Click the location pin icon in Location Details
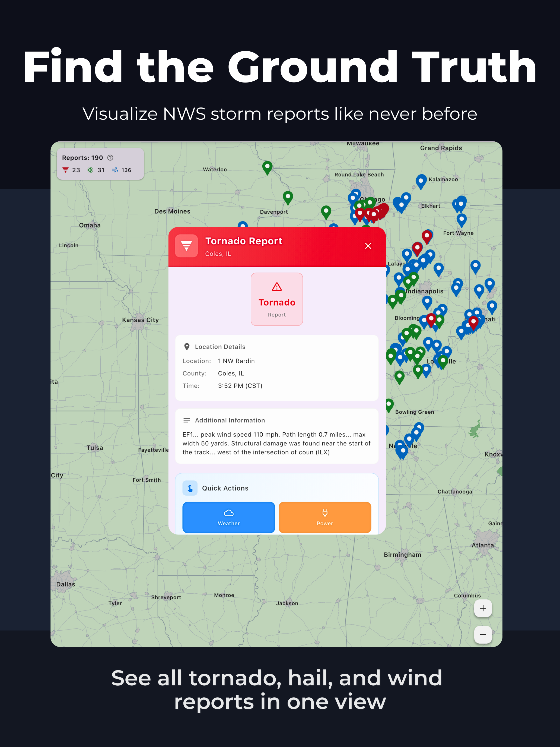Screen dimensions: 560x747 click(187, 347)
